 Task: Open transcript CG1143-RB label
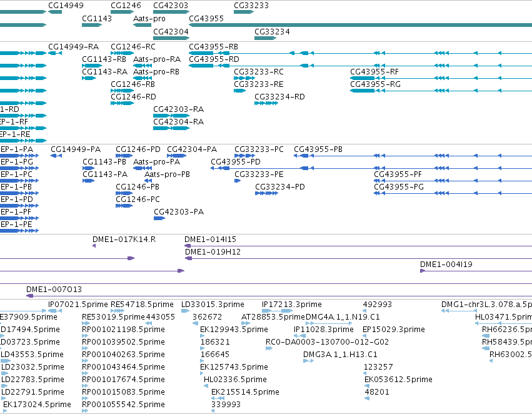104,59
